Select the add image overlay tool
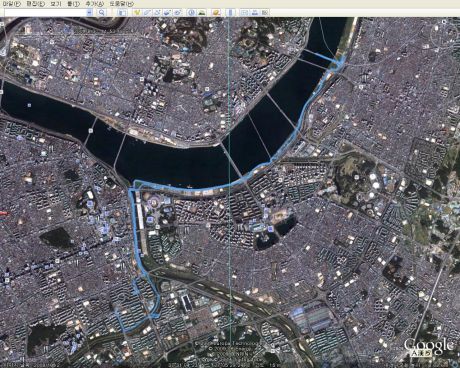Viewport: 460px width, 368px height. pyautogui.click(x=168, y=13)
